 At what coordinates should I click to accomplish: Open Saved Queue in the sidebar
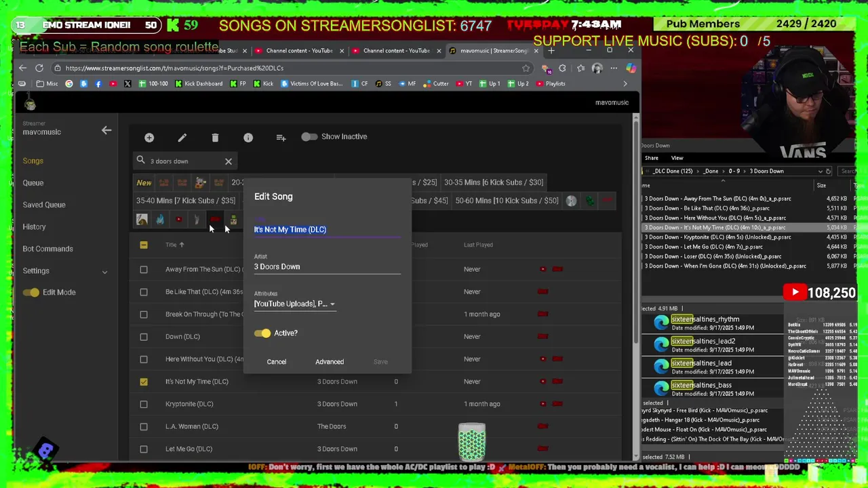point(44,205)
